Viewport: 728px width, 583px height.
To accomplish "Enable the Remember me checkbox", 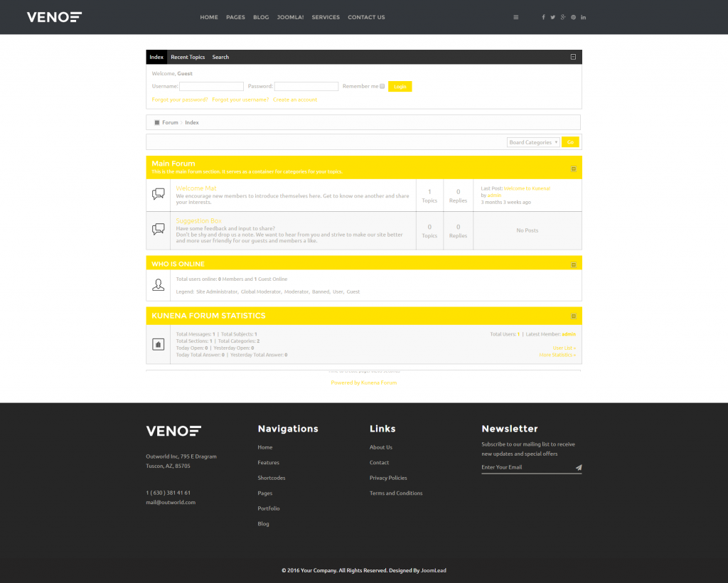I will pos(382,85).
